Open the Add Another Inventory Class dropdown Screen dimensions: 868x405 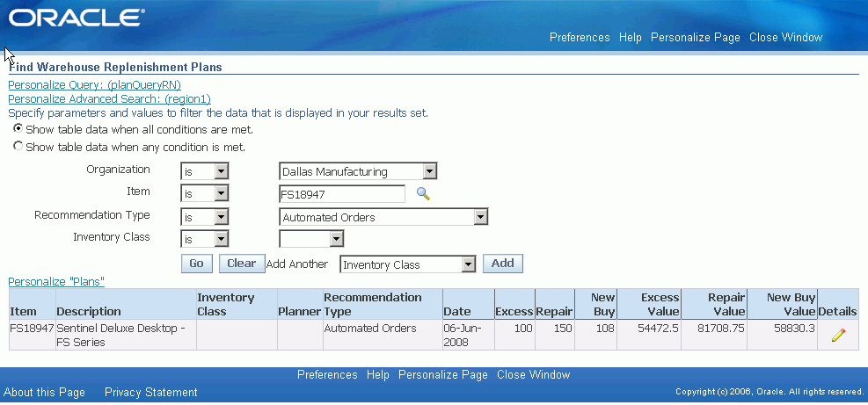408,264
